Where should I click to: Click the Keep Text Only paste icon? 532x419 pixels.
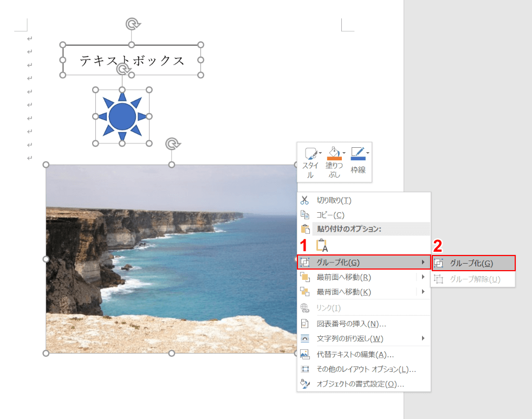click(x=322, y=245)
